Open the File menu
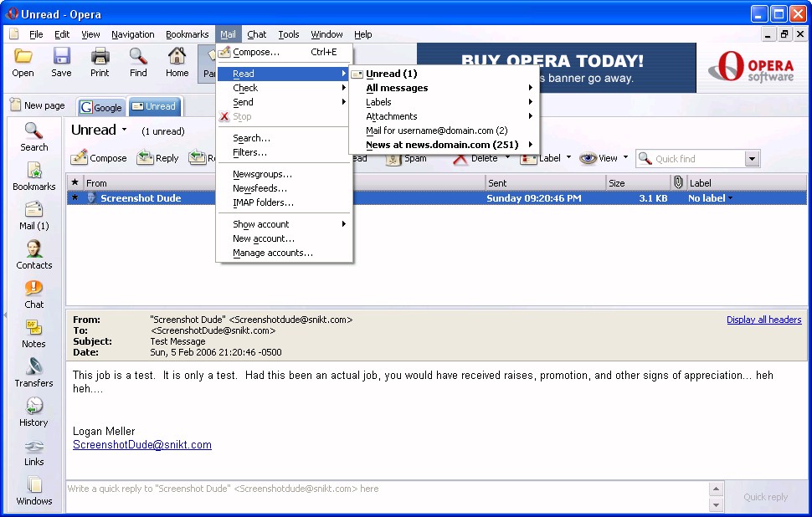 click(36, 34)
